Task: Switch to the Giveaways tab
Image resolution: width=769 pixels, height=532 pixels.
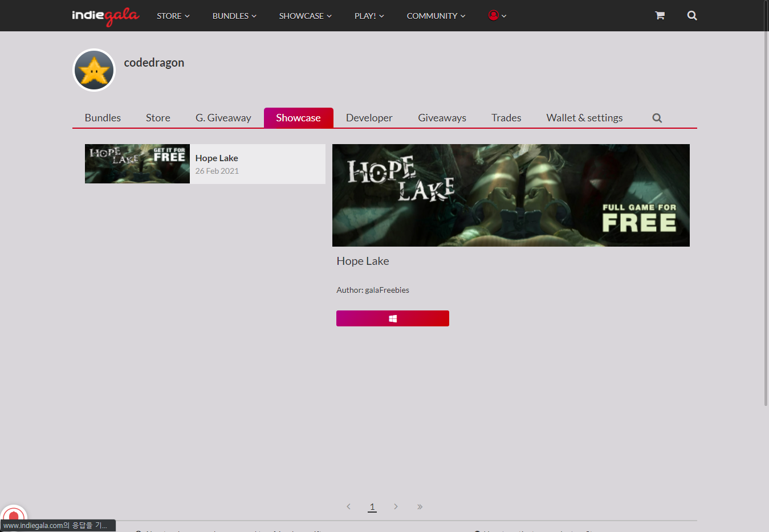Action: tap(442, 118)
